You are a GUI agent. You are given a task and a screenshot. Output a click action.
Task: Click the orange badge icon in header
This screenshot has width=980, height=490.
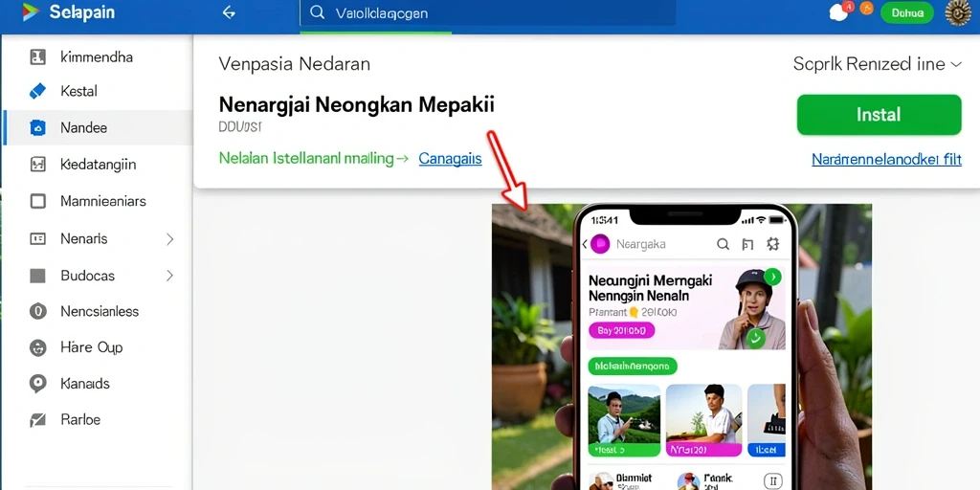click(866, 9)
